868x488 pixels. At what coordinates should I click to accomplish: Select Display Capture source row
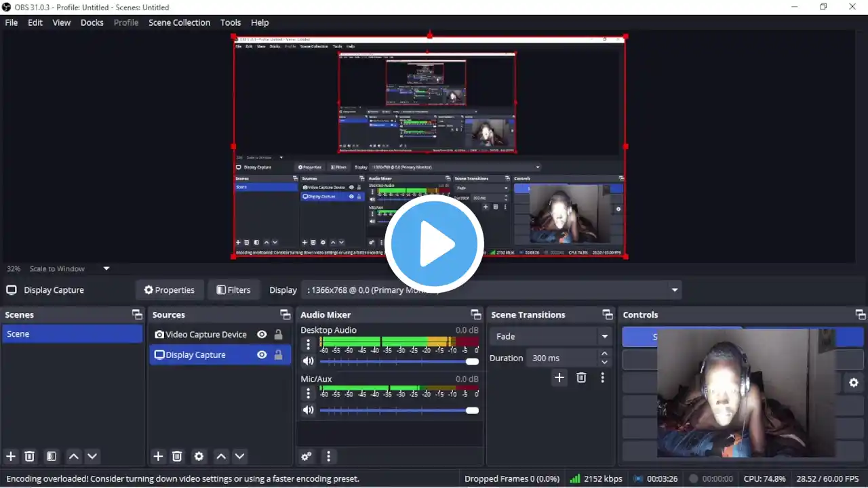point(220,355)
